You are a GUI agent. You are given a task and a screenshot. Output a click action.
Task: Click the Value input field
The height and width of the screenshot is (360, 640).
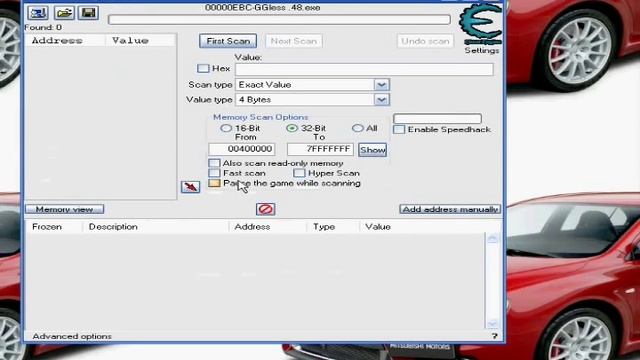[x=364, y=69]
